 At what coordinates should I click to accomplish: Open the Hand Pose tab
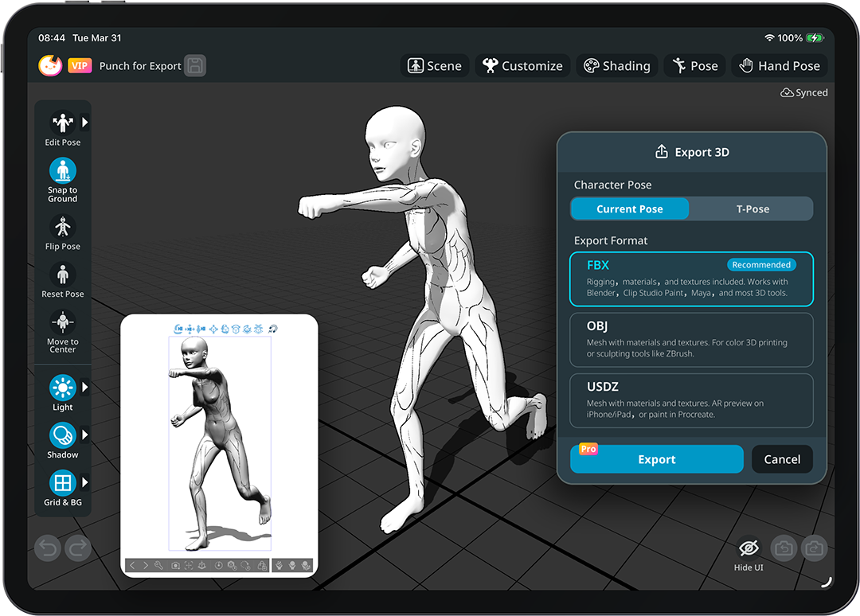coord(780,65)
